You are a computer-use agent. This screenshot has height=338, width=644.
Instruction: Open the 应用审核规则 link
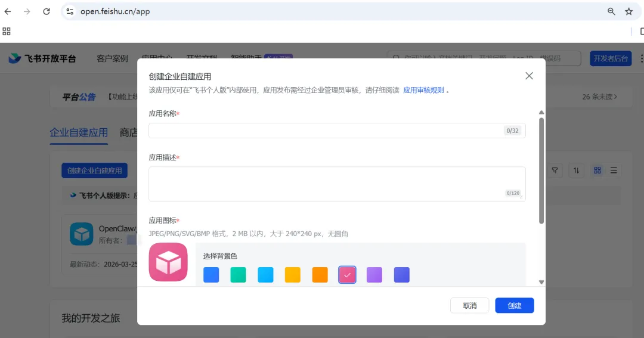tap(423, 90)
